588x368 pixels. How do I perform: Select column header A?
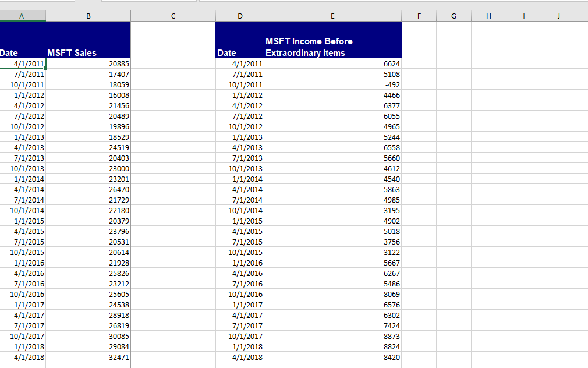pyautogui.click(x=23, y=16)
